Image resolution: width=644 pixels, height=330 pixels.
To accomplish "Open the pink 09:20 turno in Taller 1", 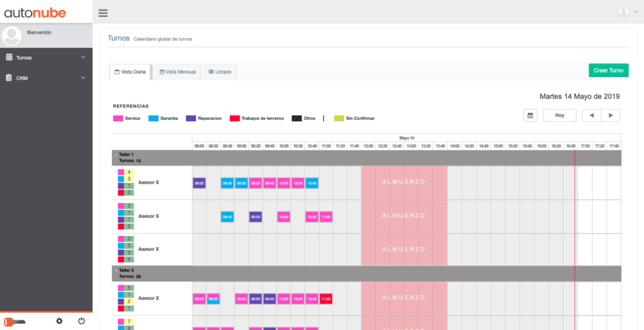I will pos(255,183).
